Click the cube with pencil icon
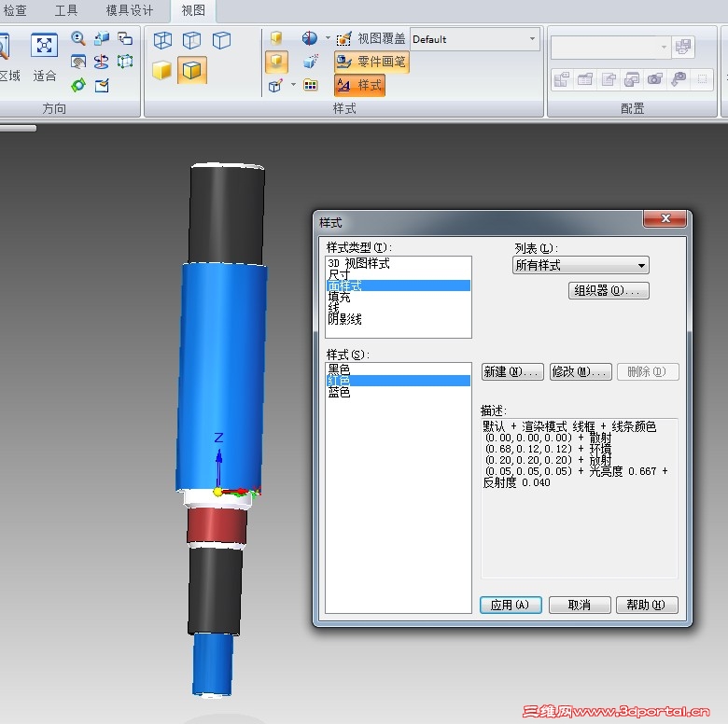The height and width of the screenshot is (724, 728). [x=275, y=86]
